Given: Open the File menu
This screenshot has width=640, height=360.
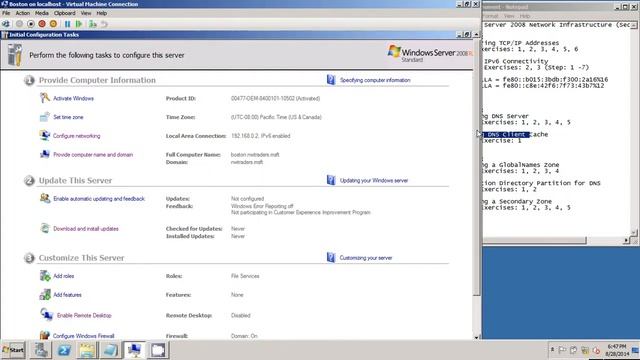Looking at the screenshot, I should [x=6, y=13].
